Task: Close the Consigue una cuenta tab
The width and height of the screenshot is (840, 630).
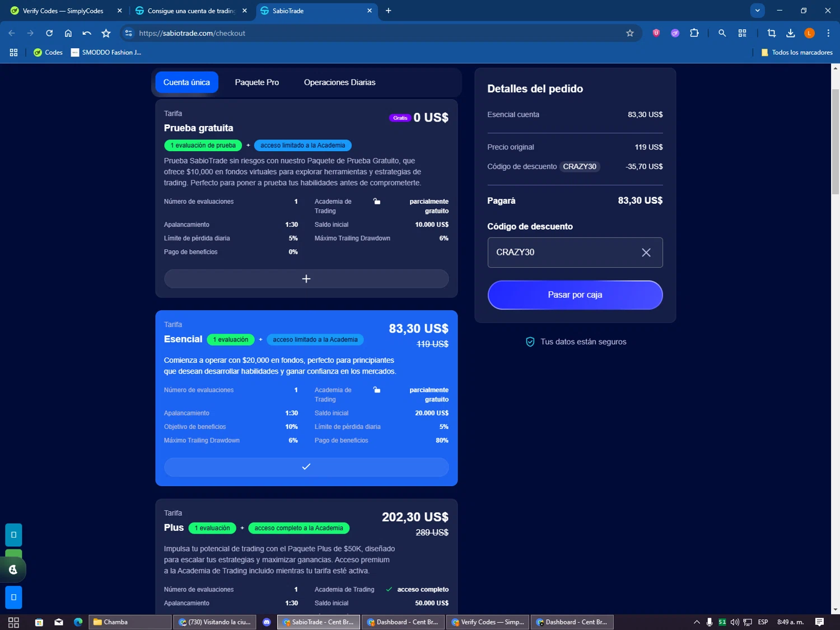Action: 245,11
